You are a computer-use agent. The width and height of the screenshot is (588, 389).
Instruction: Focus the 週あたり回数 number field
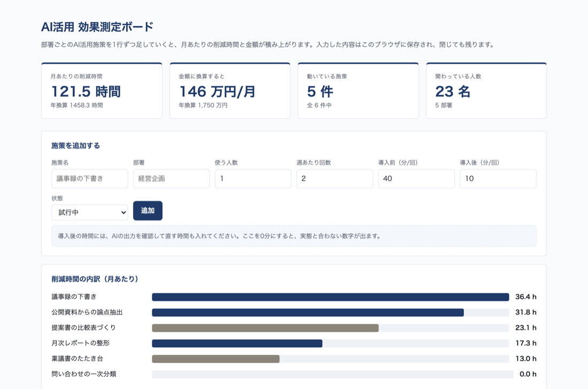click(x=335, y=179)
